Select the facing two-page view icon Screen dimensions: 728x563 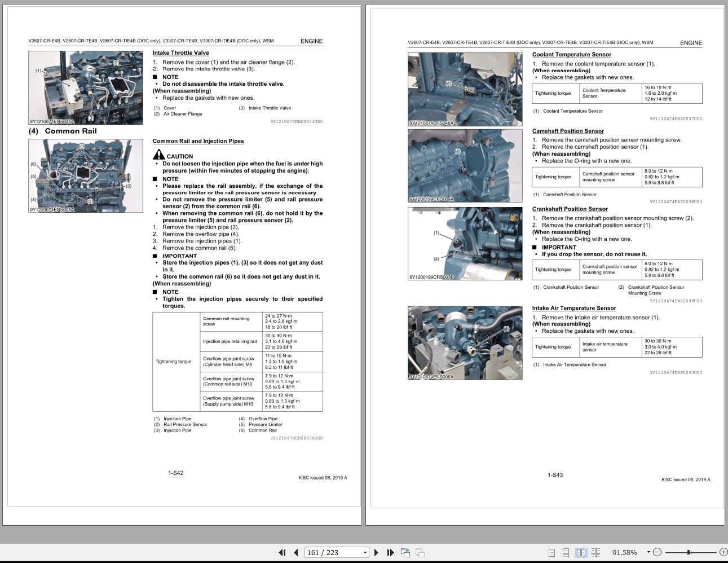point(580,552)
